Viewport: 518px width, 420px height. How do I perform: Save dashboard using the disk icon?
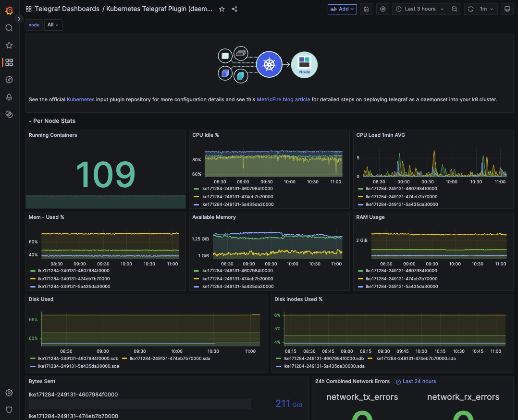[x=367, y=9]
